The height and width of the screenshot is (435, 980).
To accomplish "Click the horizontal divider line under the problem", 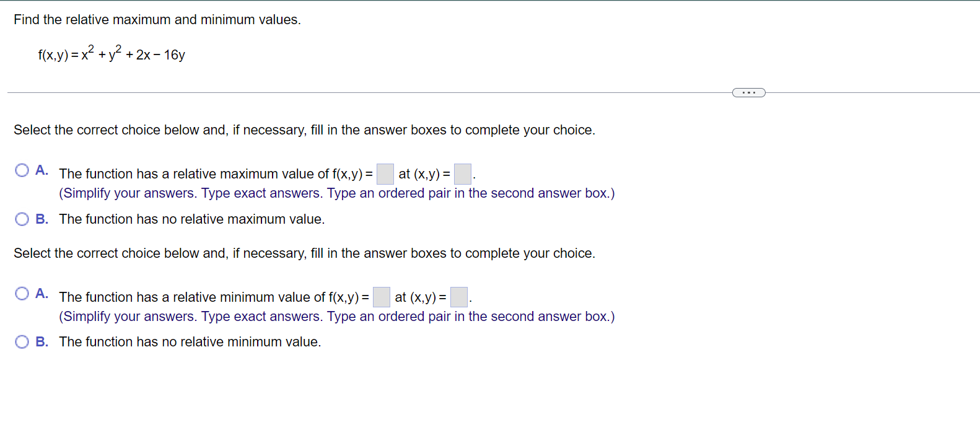I will pyautogui.click(x=372, y=92).
